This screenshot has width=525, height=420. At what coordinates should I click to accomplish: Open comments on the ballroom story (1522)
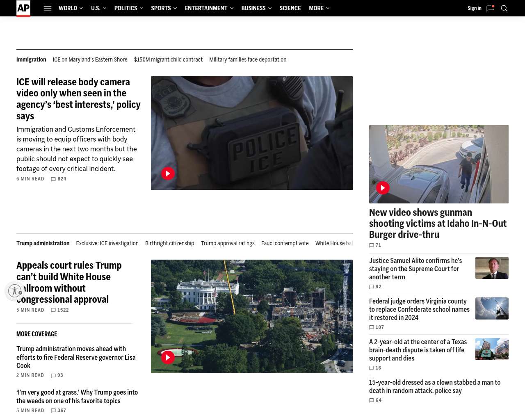click(x=60, y=310)
